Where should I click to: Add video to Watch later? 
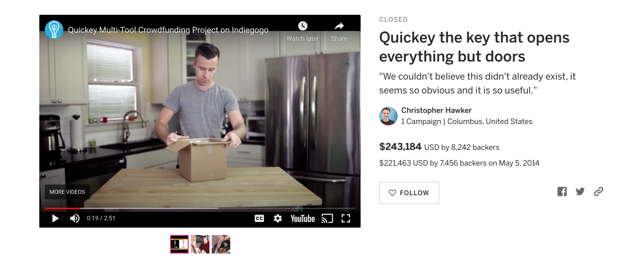[x=303, y=31]
